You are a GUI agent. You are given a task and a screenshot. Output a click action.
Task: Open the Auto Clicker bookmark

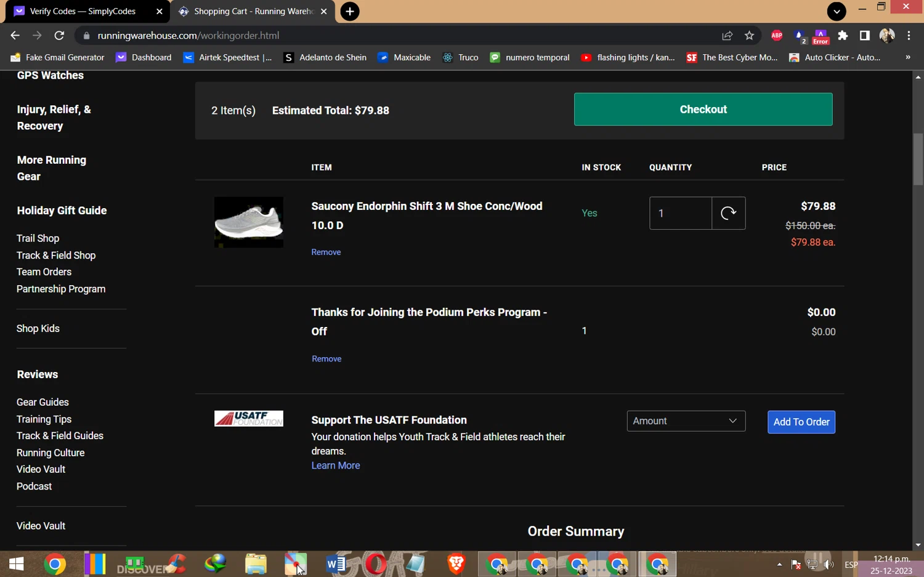point(835,57)
